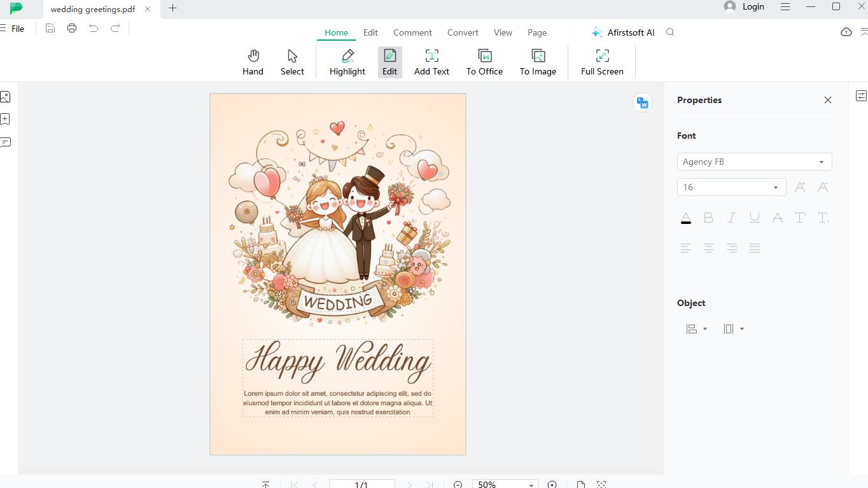
Task: Switch to the Edit ribbon tab
Action: pos(370,32)
